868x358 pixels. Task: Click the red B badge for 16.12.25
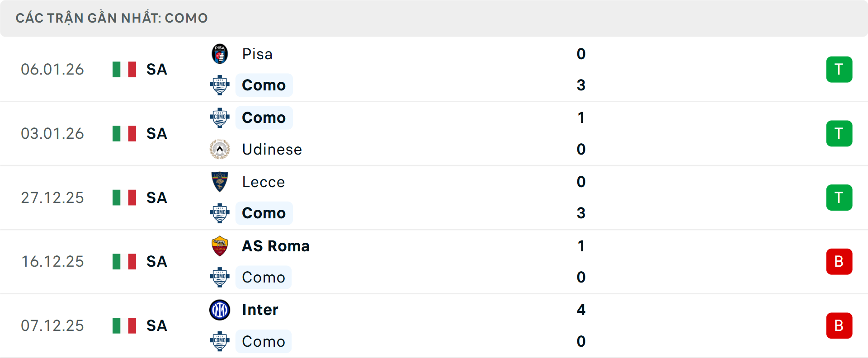[x=839, y=262]
